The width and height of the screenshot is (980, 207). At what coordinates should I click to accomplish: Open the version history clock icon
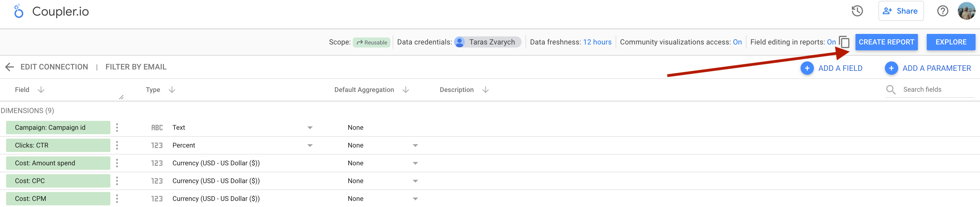tap(857, 11)
